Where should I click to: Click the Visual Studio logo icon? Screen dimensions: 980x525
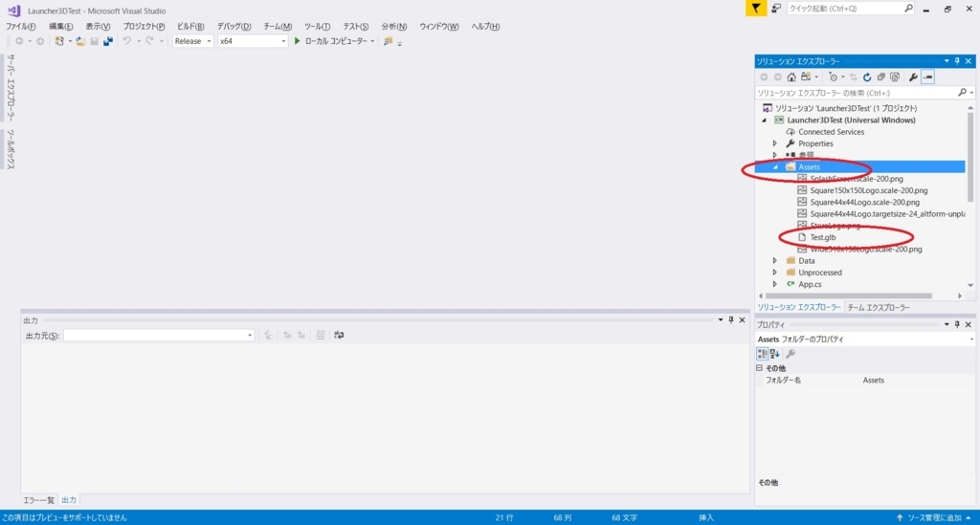click(13, 11)
